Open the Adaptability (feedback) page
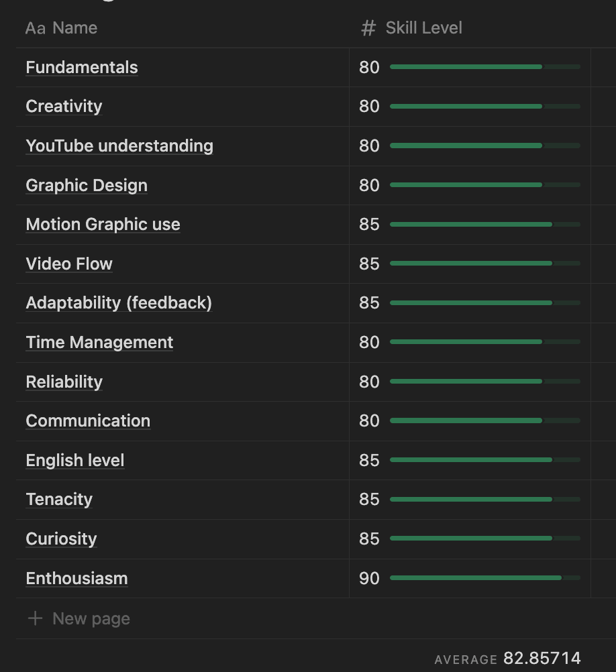616x672 pixels. coord(119,303)
